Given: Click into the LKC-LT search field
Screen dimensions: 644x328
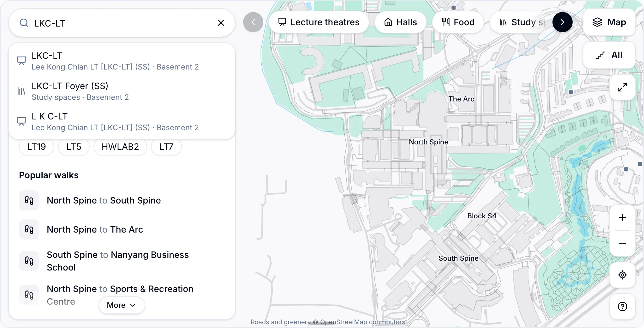Looking at the screenshot, I should 122,23.
